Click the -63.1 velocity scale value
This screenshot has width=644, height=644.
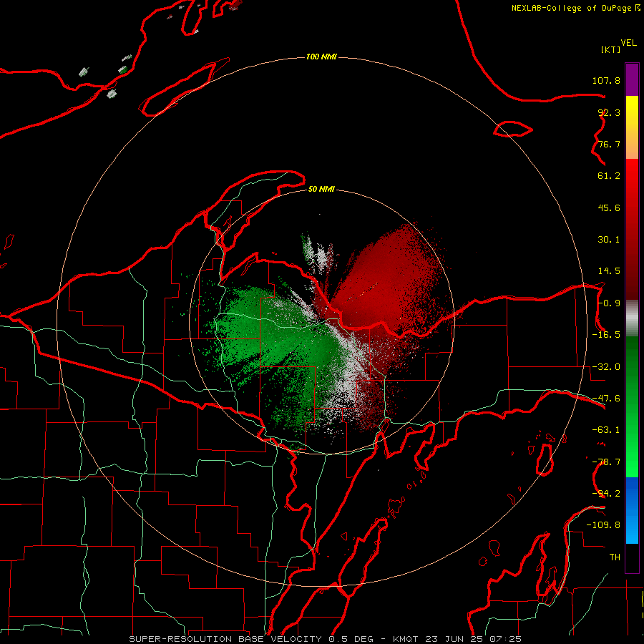[x=606, y=430]
